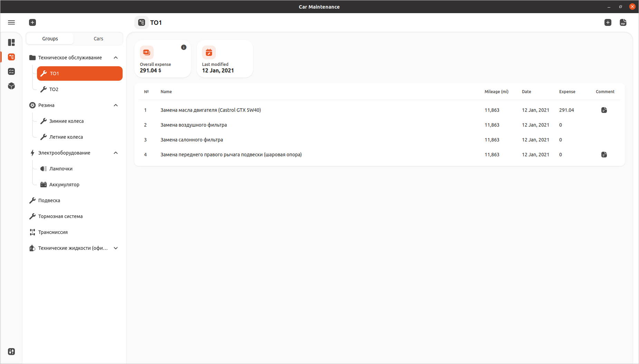Screen dimensions: 639x364
Task: Show info for Overall expense card
Action: [x=184, y=47]
